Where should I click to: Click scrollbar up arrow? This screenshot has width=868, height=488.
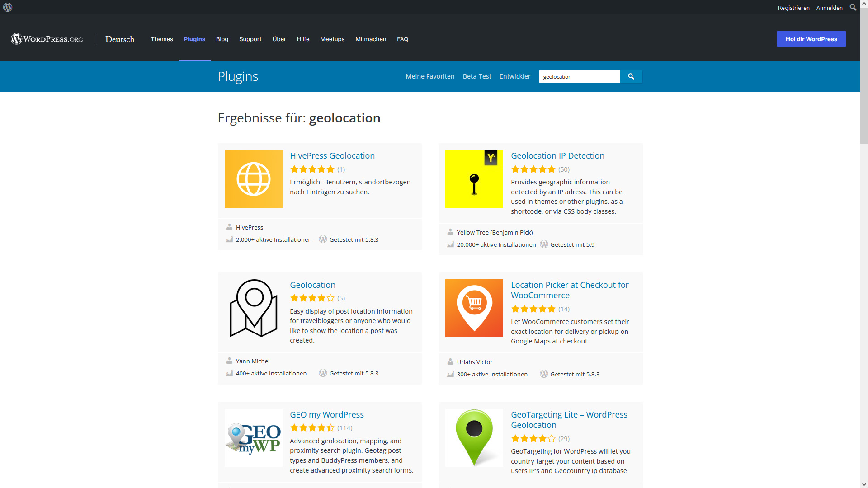pyautogui.click(x=864, y=4)
